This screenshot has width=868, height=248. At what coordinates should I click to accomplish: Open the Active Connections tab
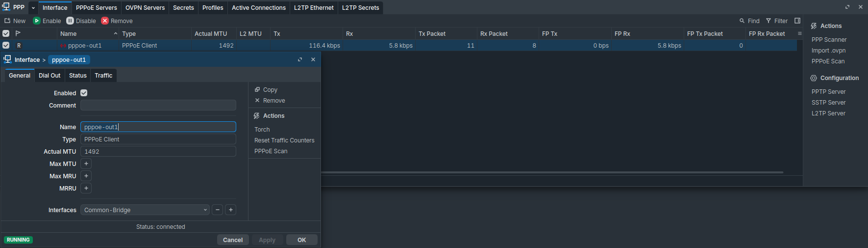coord(258,7)
